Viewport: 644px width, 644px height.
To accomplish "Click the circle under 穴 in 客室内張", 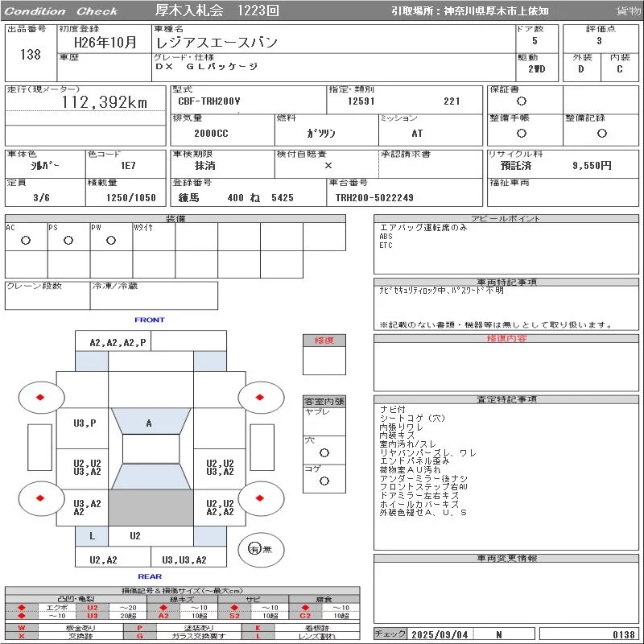I will click(324, 452).
